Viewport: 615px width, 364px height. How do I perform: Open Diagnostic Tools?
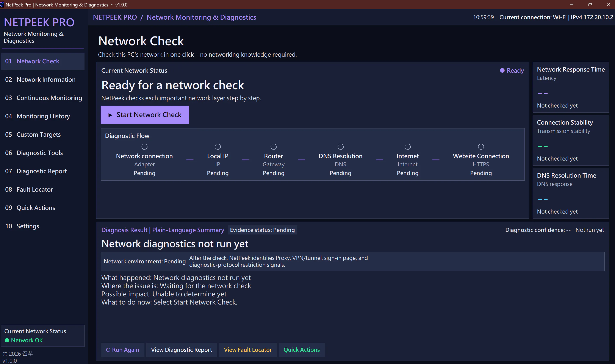[43, 153]
